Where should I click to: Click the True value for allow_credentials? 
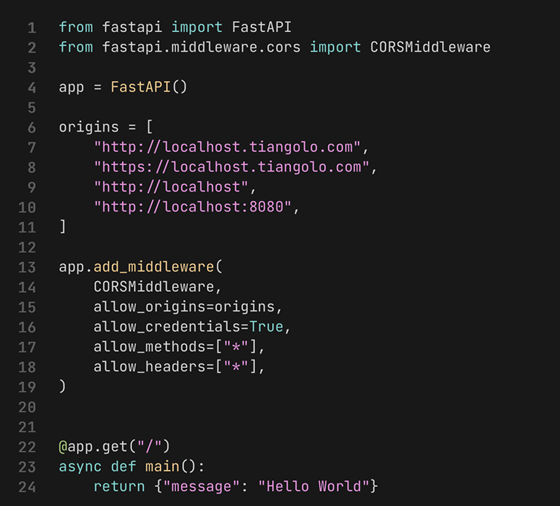(266, 327)
